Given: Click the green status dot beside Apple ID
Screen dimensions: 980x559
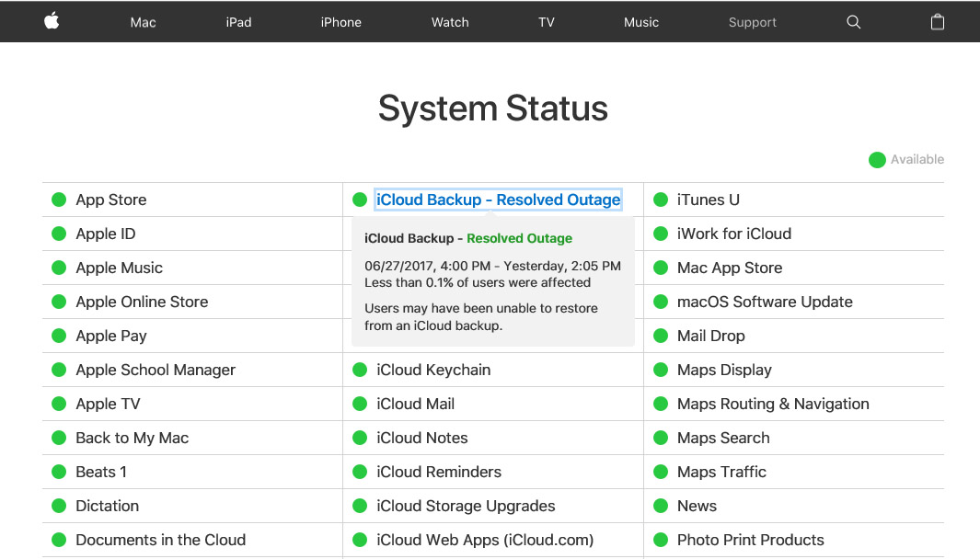Looking at the screenshot, I should coord(59,234).
